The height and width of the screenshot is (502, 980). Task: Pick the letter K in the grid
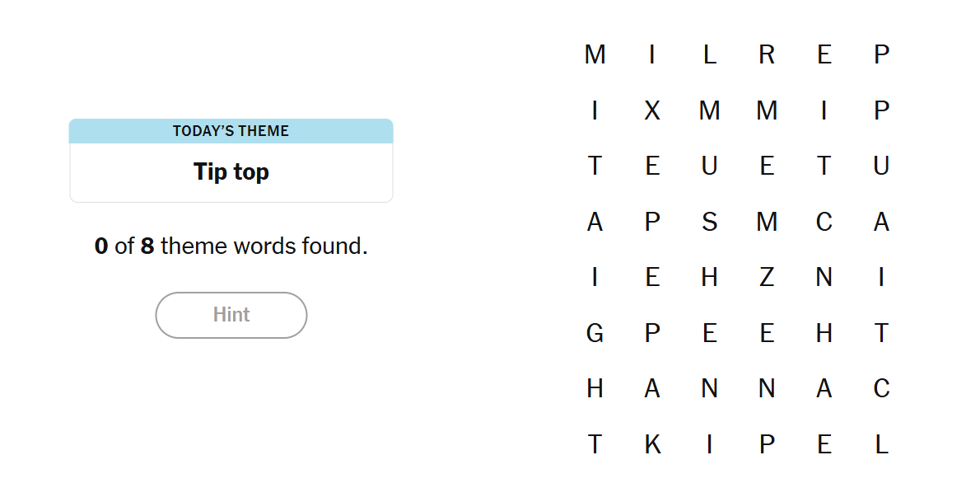652,445
